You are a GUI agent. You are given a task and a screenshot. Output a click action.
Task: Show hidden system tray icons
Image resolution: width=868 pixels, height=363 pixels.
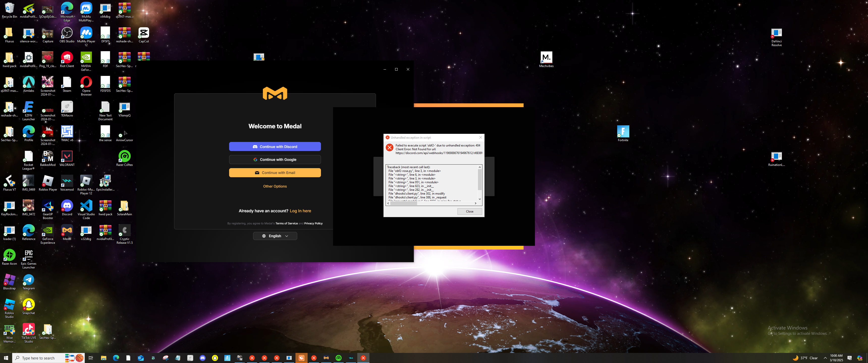[825, 358]
